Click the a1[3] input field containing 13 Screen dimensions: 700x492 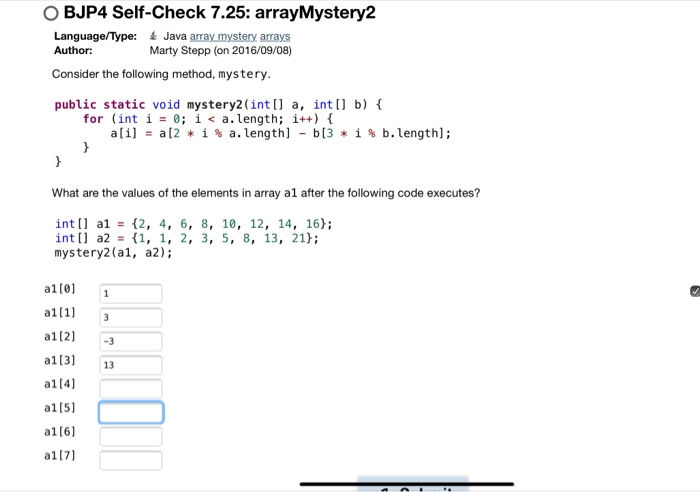point(131,365)
